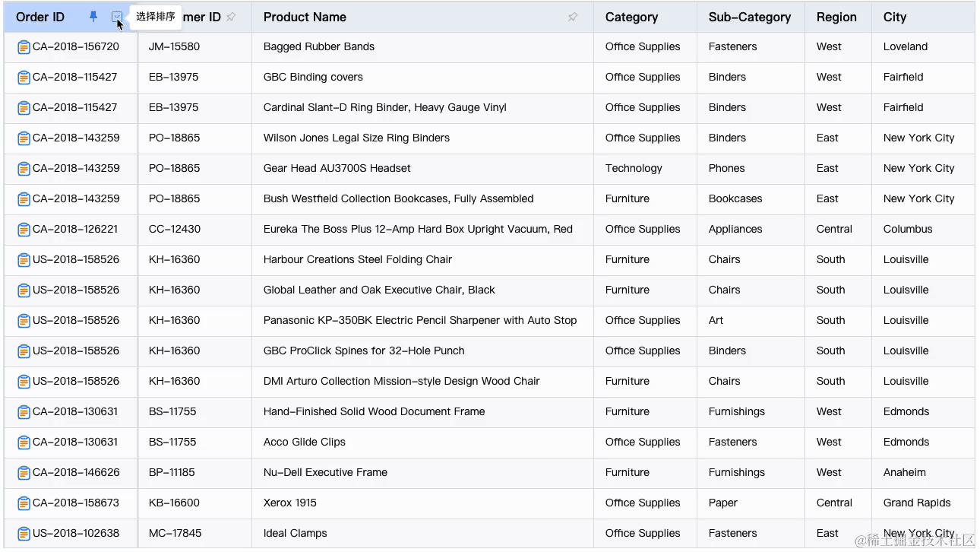Select the Xerox 1915 product cell
Image resolution: width=980 pixels, height=552 pixels.
[289, 503]
